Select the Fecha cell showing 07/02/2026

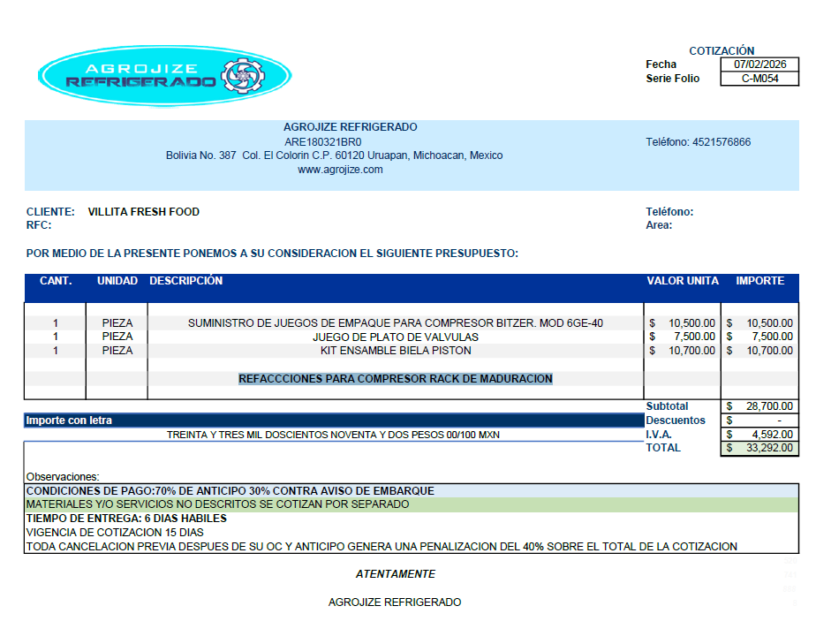click(759, 64)
